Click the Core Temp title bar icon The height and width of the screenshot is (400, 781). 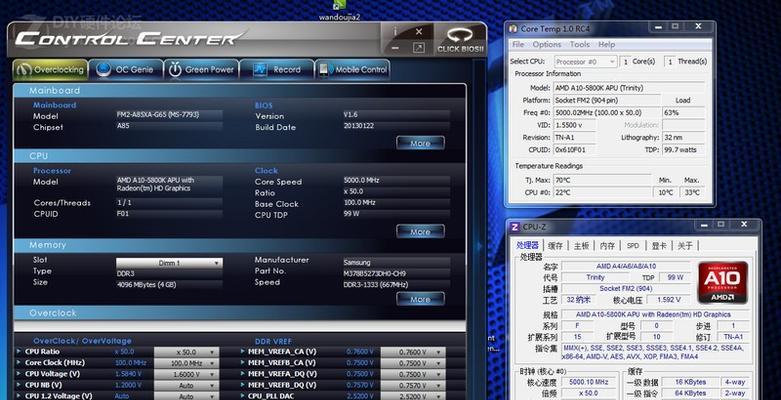pyautogui.click(x=513, y=29)
